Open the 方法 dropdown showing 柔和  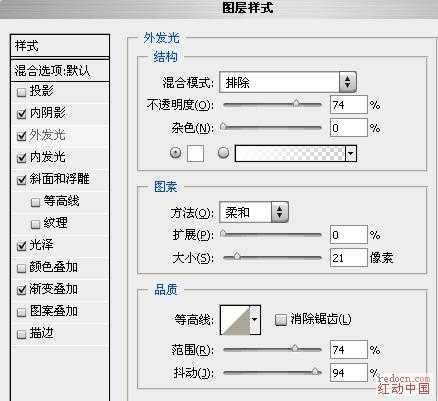coord(254,212)
